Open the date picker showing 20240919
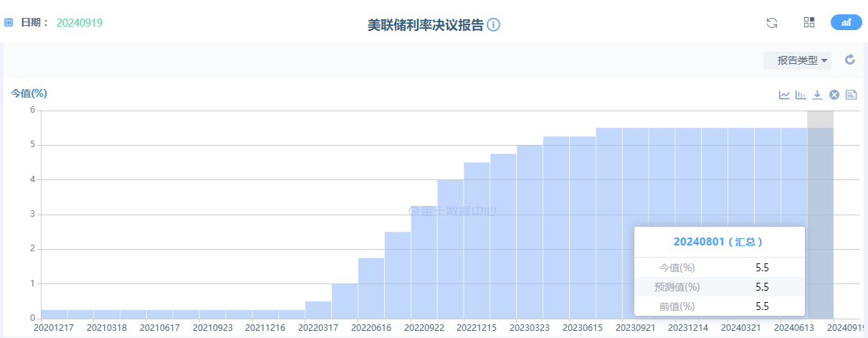Image resolution: width=868 pixels, height=338 pixels. tap(80, 22)
